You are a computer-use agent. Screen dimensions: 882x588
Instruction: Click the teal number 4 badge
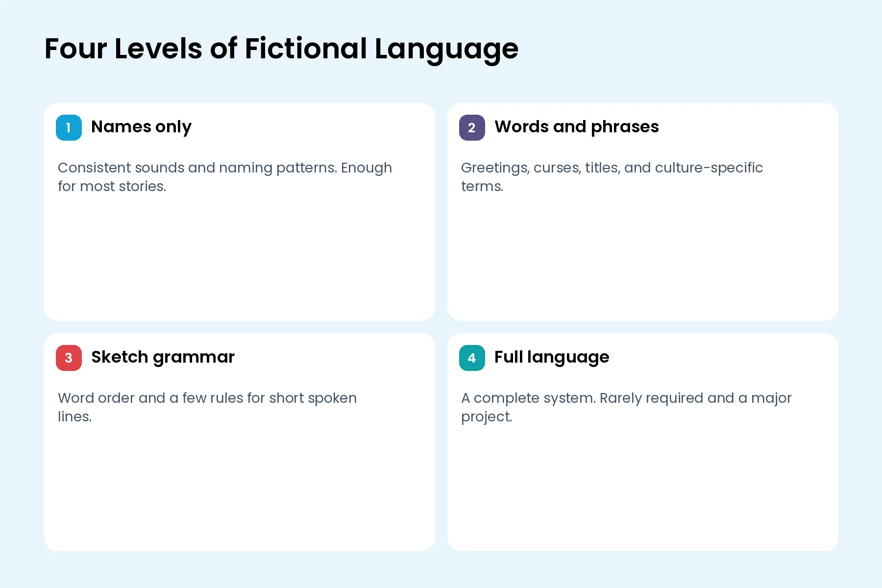[472, 358]
